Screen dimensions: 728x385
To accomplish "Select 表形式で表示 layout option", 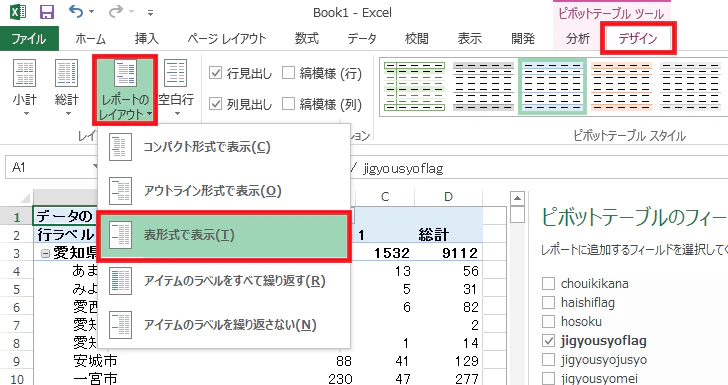I will pyautogui.click(x=224, y=235).
